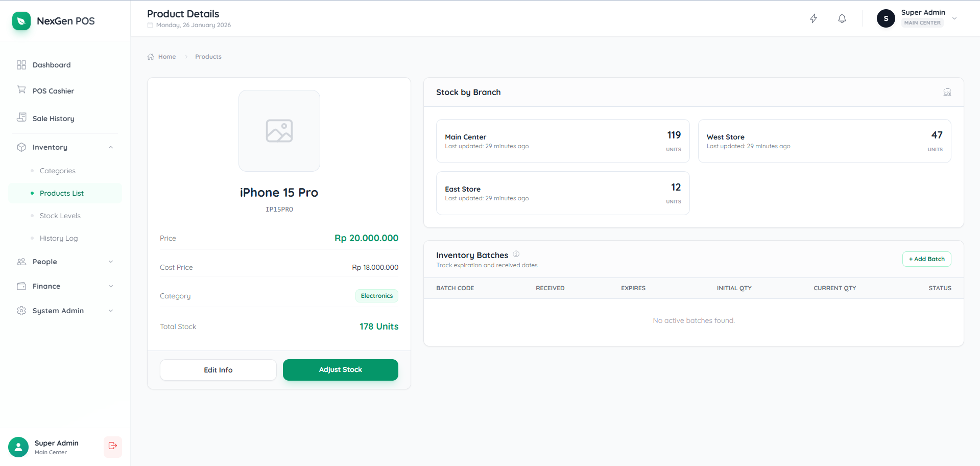
Task: Click the quick actions lightning icon
Action: pyautogui.click(x=813, y=18)
